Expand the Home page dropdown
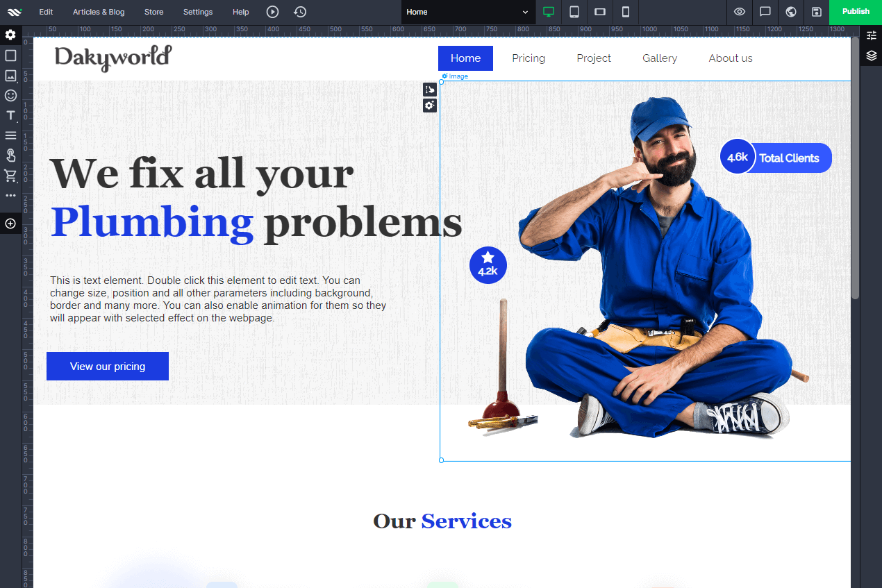Viewport: 882px width, 588px height. point(468,12)
